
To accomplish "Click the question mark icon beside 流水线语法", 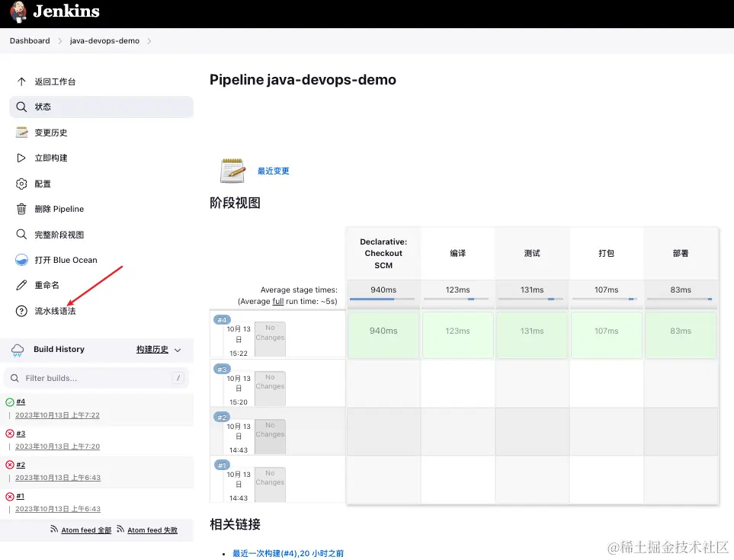I will click(x=21, y=311).
